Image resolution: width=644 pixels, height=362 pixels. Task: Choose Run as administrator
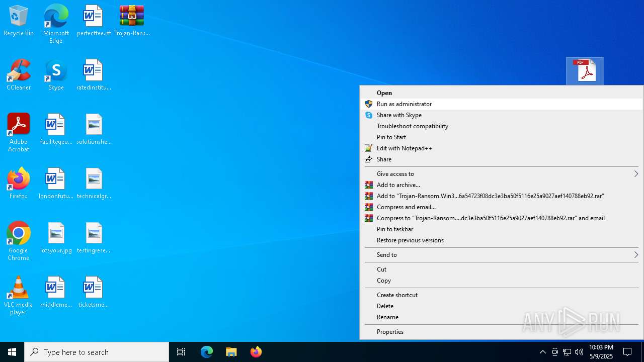click(502, 104)
